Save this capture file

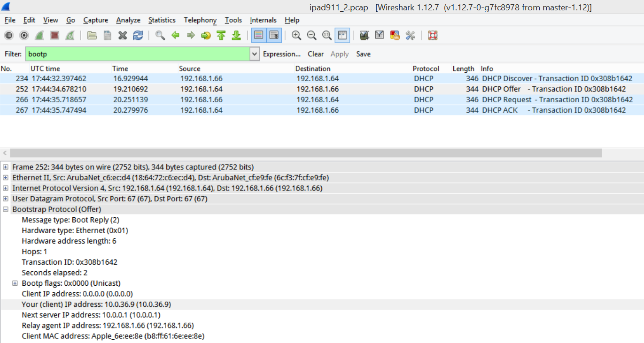[x=108, y=36]
